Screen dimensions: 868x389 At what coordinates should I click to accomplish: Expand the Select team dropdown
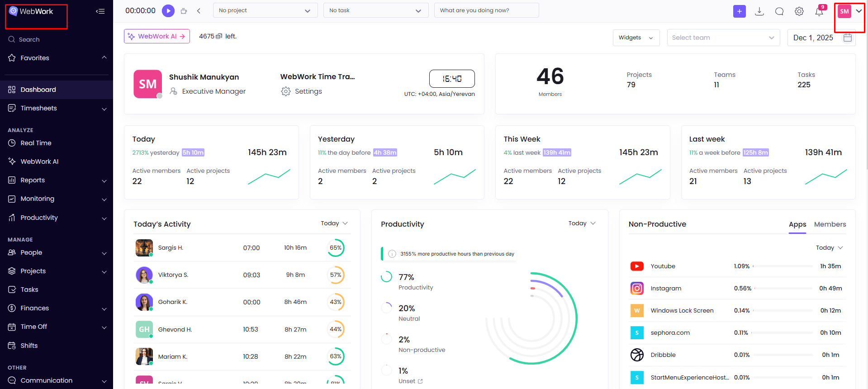723,38
